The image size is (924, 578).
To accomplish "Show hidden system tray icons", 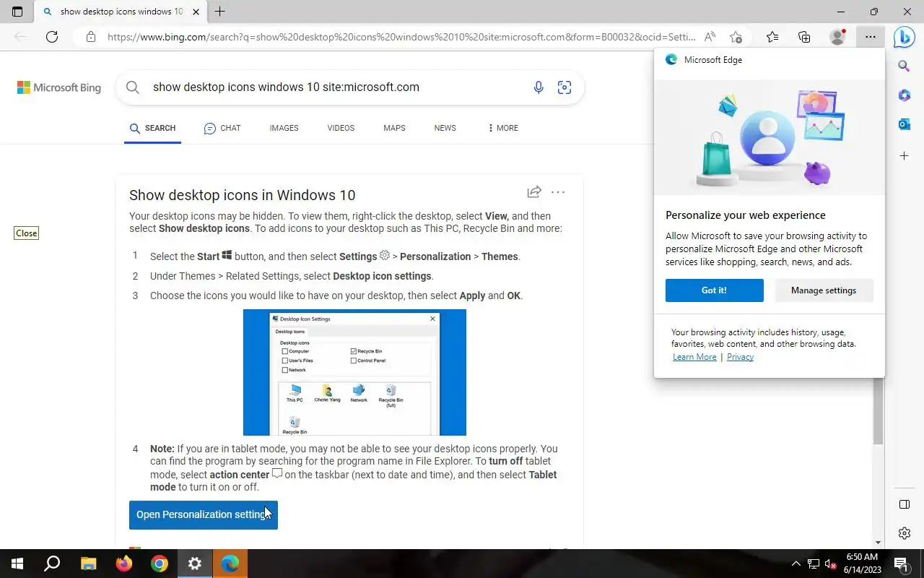I will (x=796, y=564).
